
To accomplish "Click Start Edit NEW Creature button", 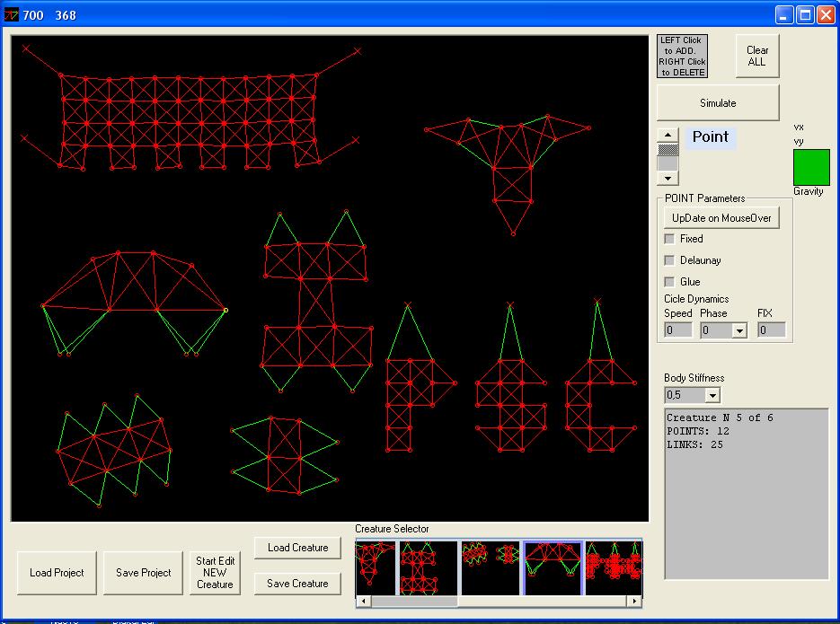I will pyautogui.click(x=215, y=573).
